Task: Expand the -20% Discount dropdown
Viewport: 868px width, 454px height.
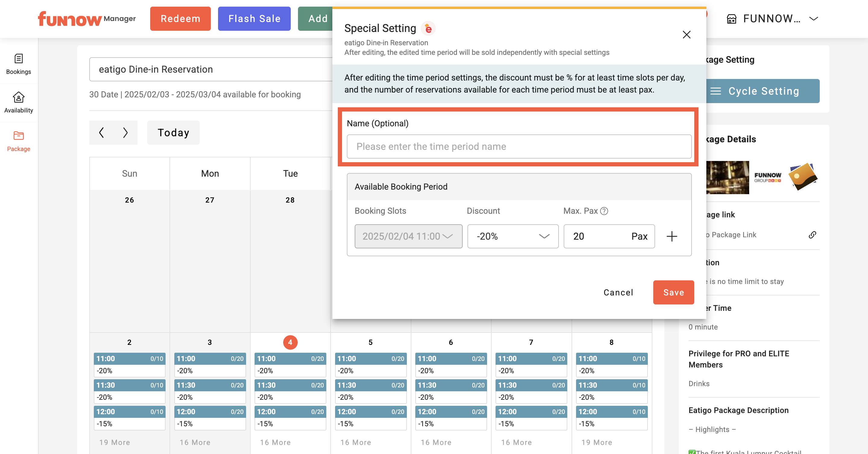Action: click(x=512, y=236)
